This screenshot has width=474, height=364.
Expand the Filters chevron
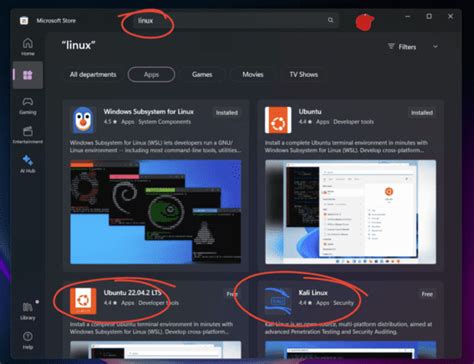point(435,47)
